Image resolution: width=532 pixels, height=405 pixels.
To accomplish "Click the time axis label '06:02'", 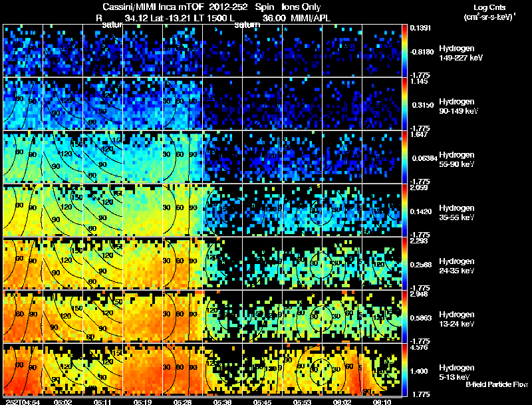I will point(342,402).
